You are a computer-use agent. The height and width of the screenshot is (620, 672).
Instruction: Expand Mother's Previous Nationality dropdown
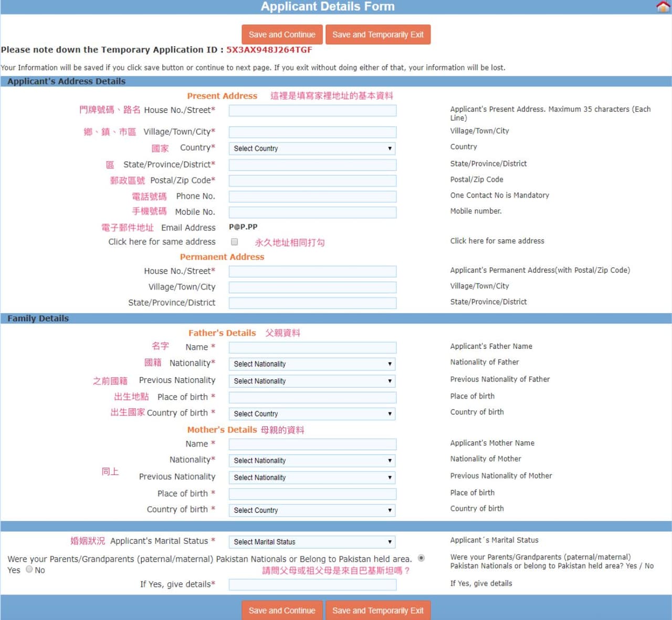click(x=312, y=478)
